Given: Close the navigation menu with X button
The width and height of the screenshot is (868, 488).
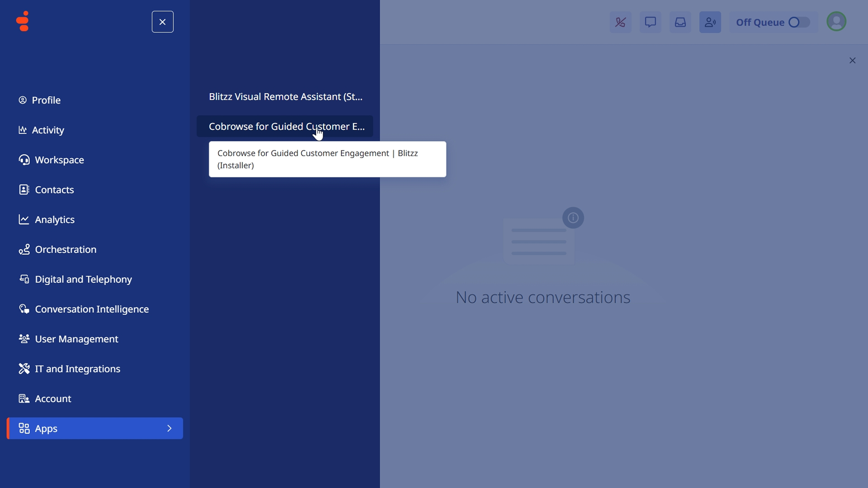Looking at the screenshot, I should pyautogui.click(x=162, y=22).
